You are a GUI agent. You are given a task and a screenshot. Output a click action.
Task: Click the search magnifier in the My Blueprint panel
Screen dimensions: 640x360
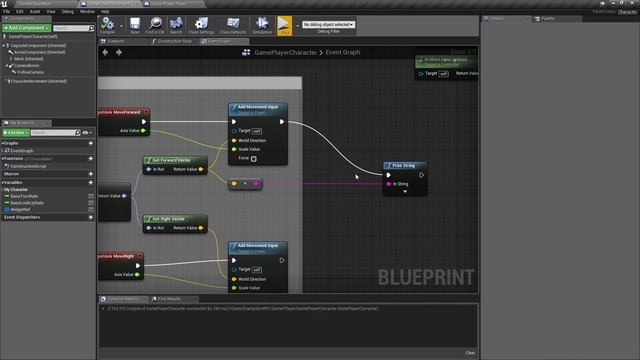click(x=78, y=133)
